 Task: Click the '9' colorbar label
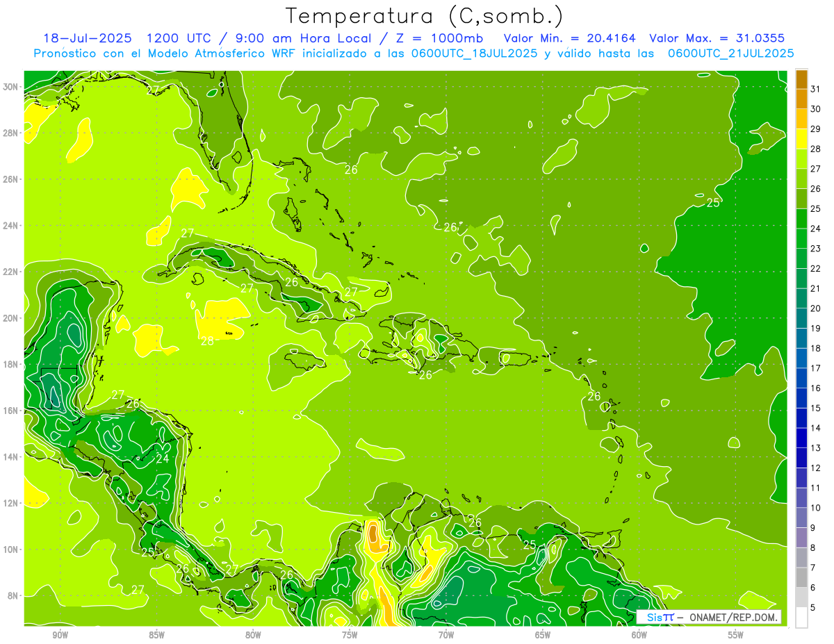pyautogui.click(x=813, y=528)
